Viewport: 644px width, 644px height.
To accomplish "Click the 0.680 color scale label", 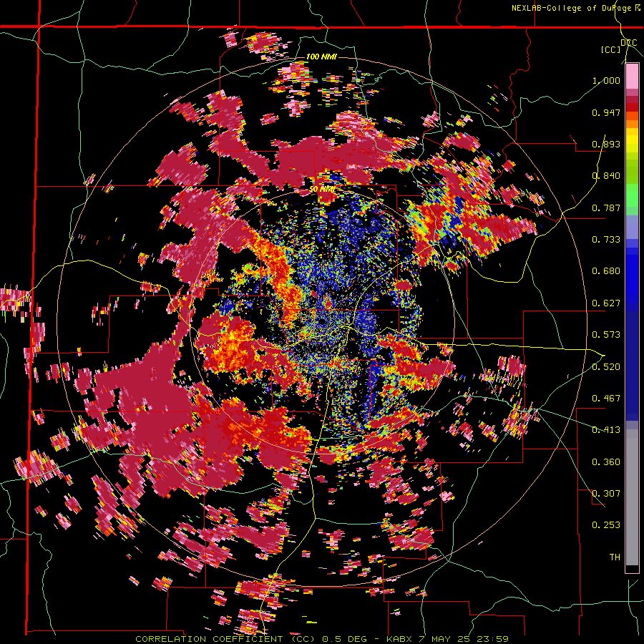I will click(x=606, y=271).
